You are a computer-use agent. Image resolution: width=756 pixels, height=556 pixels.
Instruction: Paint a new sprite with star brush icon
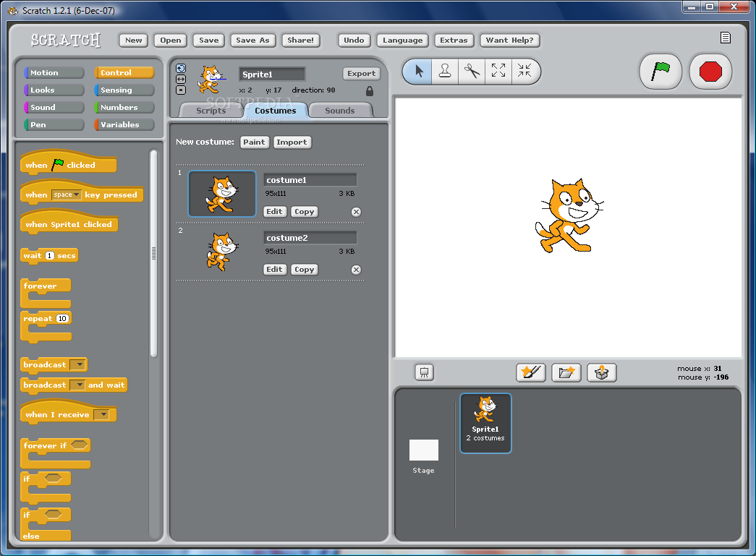point(531,372)
